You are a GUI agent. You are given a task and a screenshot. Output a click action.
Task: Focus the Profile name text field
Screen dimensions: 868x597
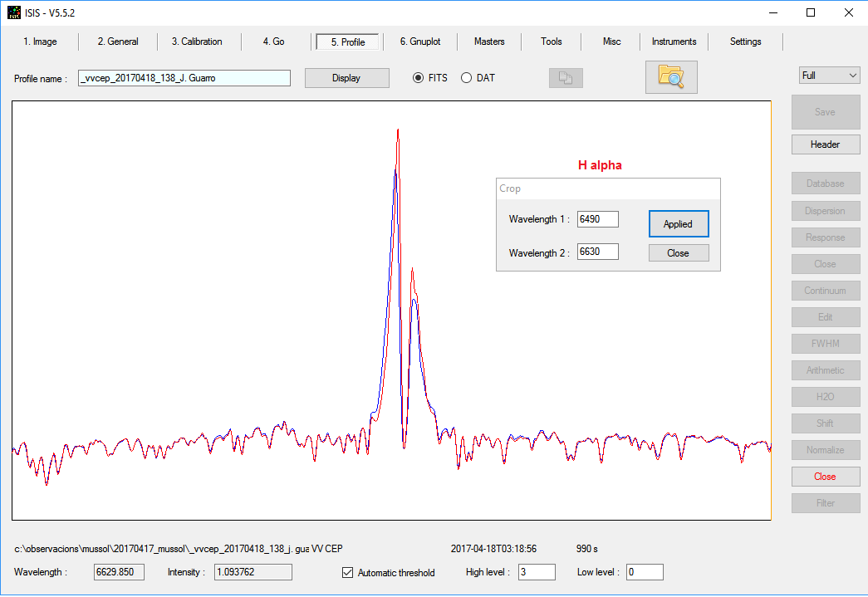184,78
